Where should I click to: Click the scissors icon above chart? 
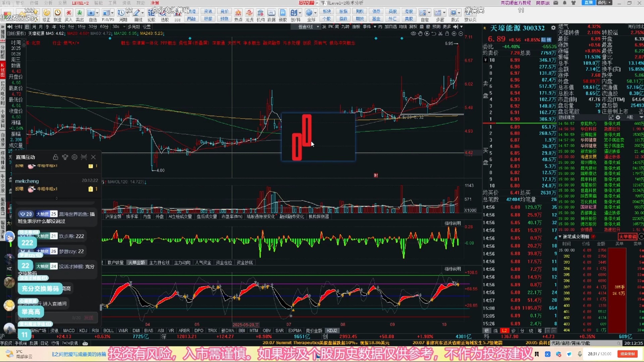pos(440,34)
